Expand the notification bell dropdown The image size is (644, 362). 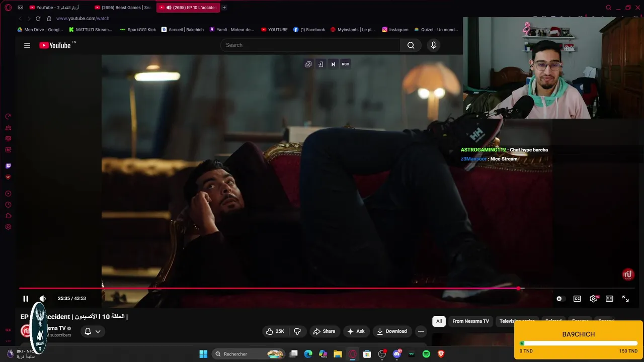[x=93, y=331]
